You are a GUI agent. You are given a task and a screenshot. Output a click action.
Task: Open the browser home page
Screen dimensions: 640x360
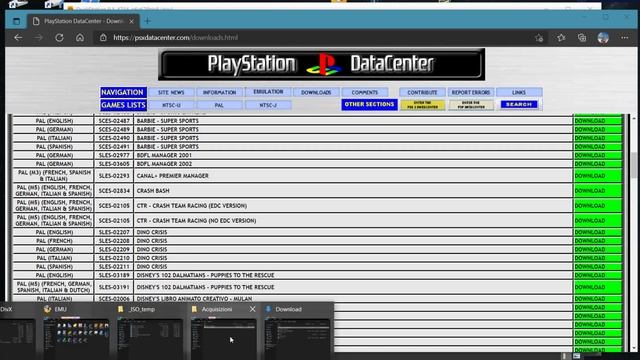coord(80,38)
